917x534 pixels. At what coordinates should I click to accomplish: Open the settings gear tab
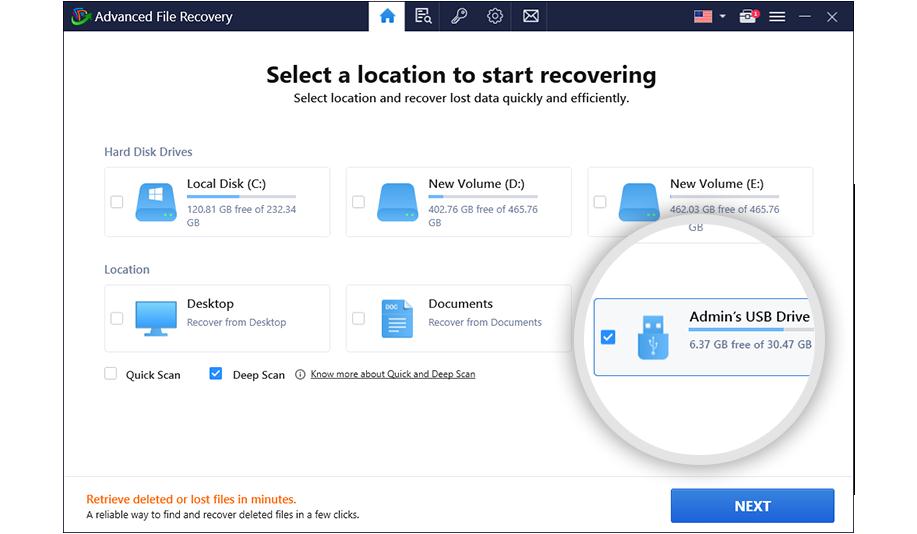[495, 16]
